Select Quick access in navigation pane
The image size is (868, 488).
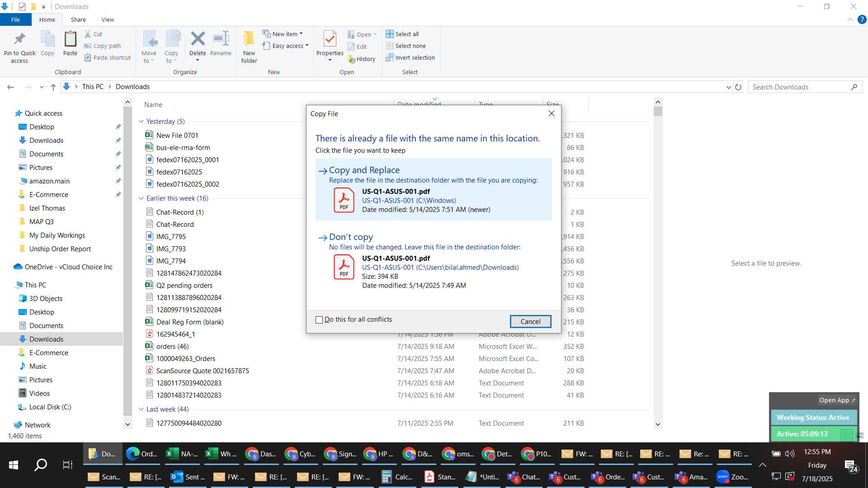pyautogui.click(x=43, y=113)
